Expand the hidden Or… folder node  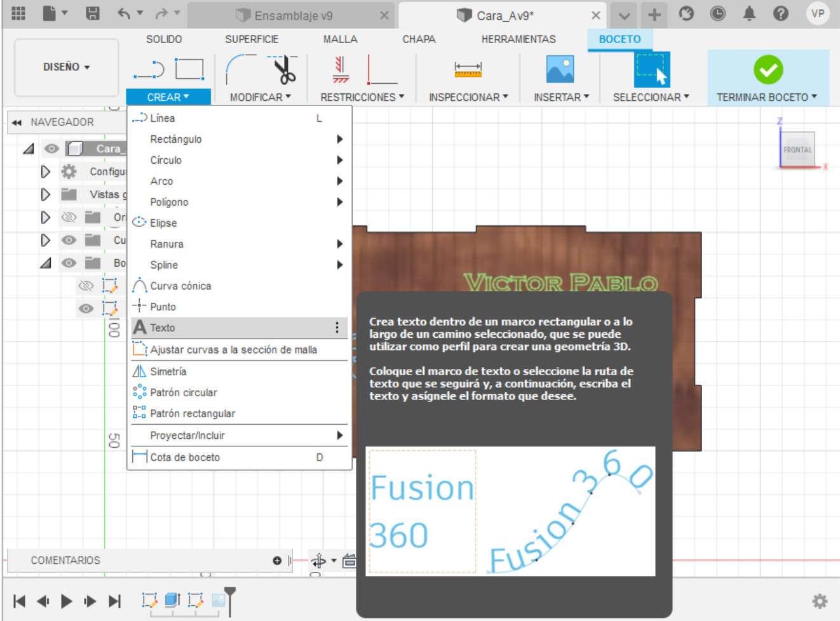click(45, 217)
